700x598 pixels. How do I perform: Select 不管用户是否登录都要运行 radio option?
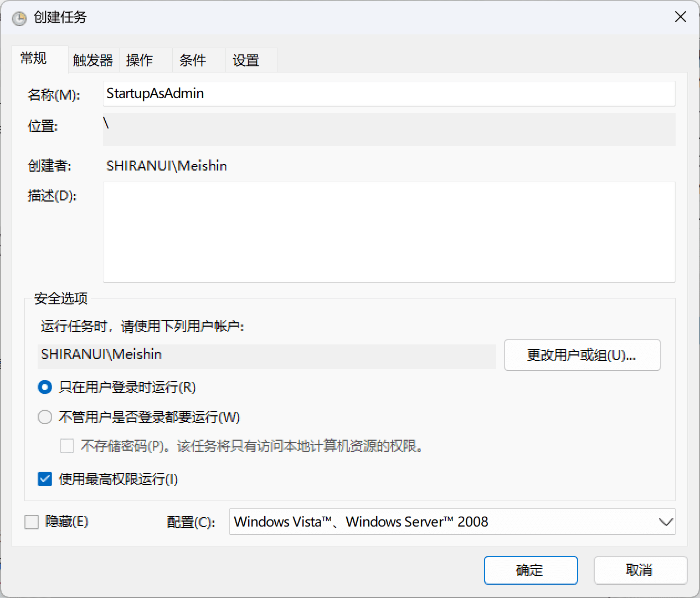point(45,417)
